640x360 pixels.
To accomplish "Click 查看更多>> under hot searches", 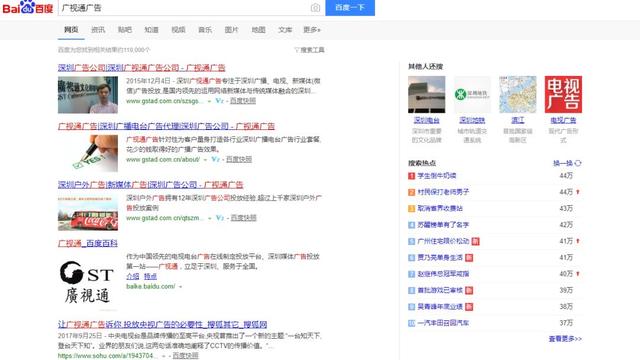I will [565, 339].
